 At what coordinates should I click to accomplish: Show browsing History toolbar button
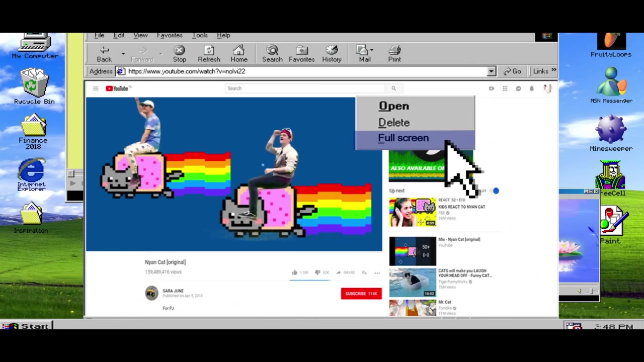pyautogui.click(x=332, y=54)
